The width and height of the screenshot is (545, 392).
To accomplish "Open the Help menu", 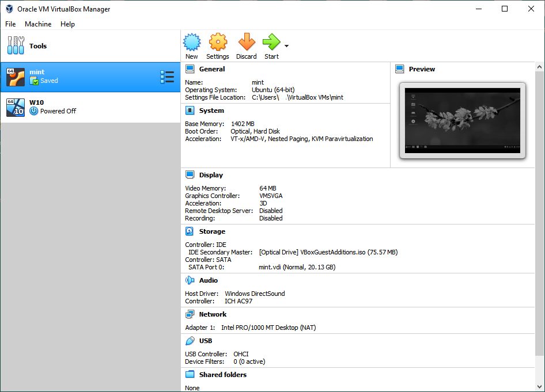I will 67,24.
